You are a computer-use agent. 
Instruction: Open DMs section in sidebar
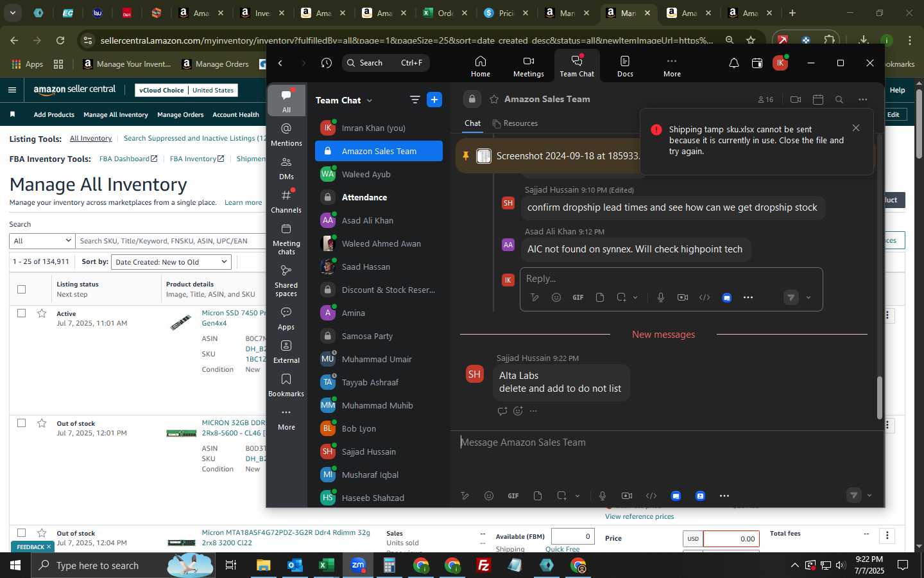(x=286, y=168)
